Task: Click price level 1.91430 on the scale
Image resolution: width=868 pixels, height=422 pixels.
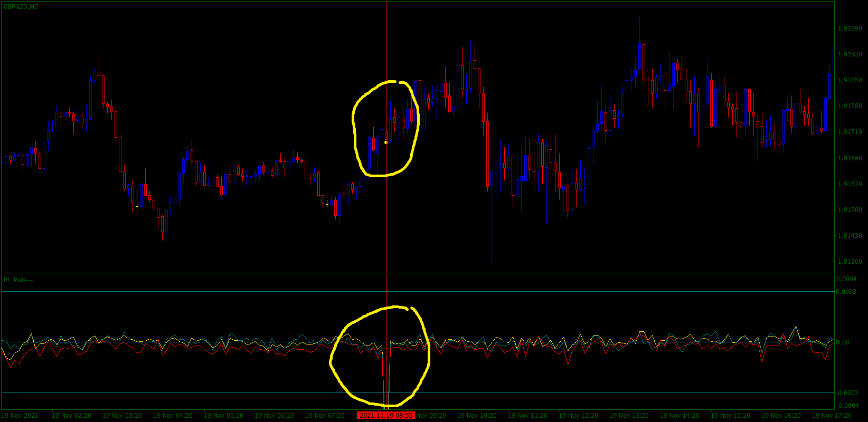Action: 850,236
